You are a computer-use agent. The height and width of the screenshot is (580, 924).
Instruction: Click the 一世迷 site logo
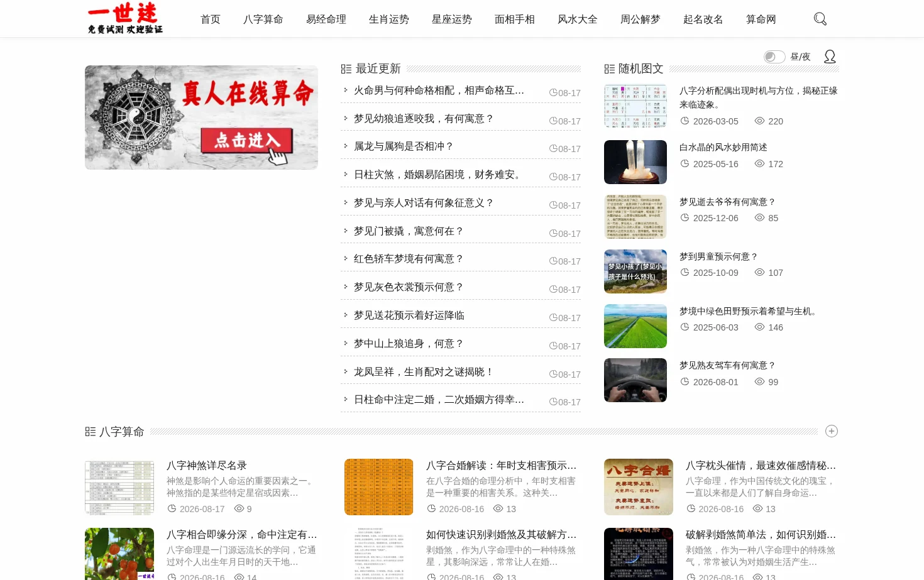pos(125,18)
